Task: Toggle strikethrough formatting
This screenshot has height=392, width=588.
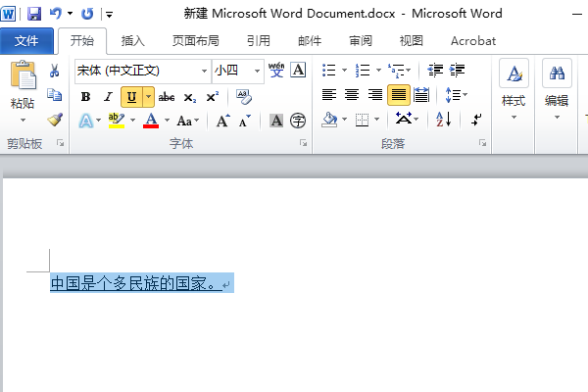Action: coord(167,97)
